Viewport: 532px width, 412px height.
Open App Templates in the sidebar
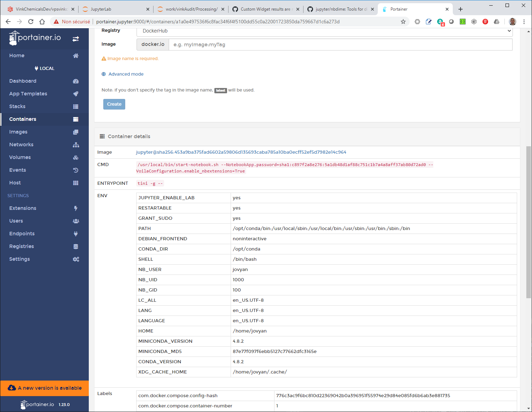coord(28,94)
